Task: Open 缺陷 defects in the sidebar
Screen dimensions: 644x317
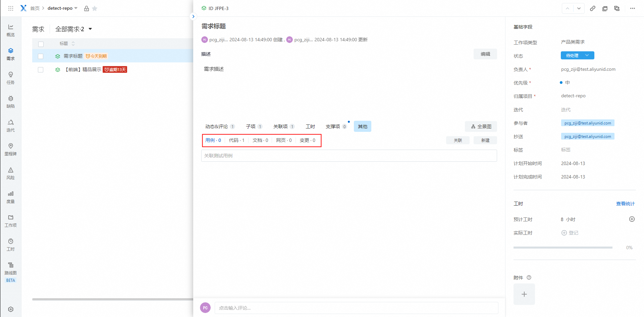Action: pyautogui.click(x=11, y=102)
